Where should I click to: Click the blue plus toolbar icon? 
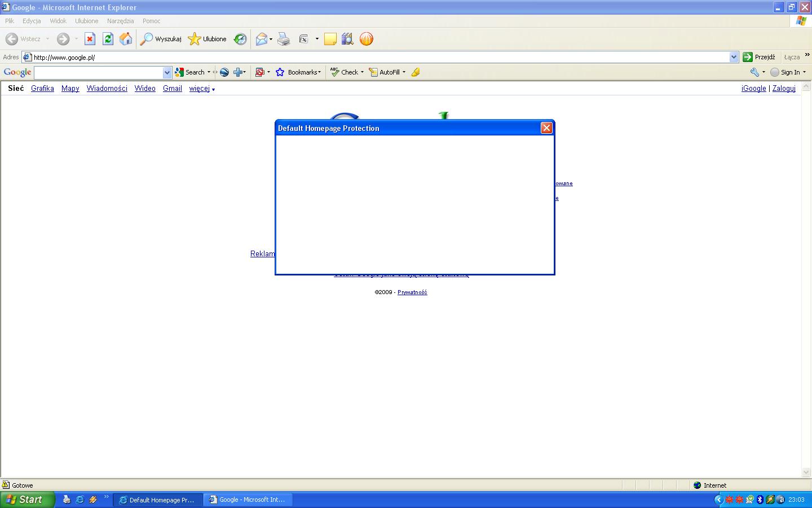coord(238,72)
